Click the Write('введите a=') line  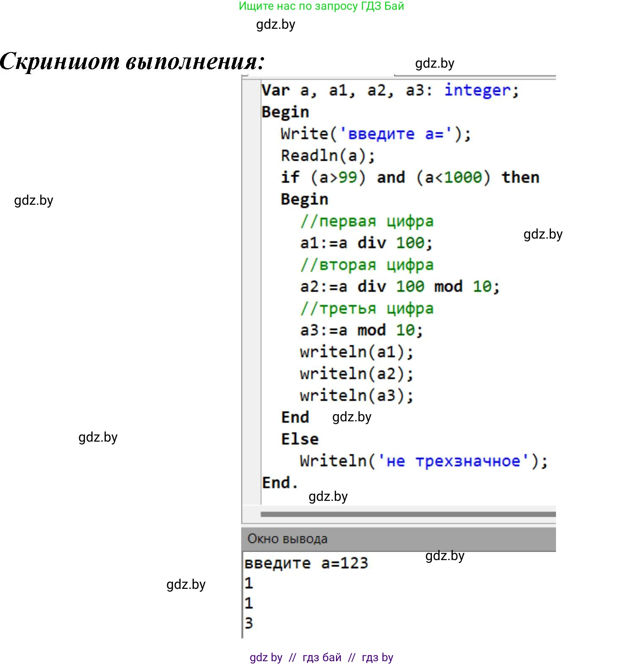click(x=375, y=134)
